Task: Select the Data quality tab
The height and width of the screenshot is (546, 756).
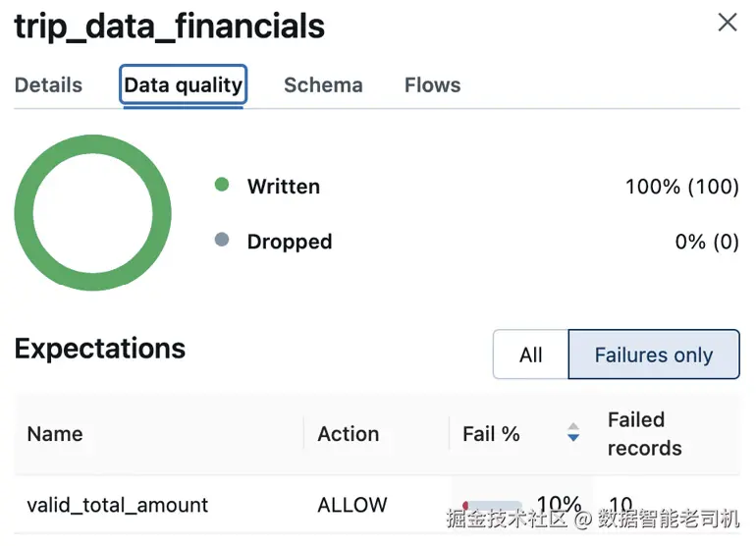Action: pyautogui.click(x=183, y=85)
